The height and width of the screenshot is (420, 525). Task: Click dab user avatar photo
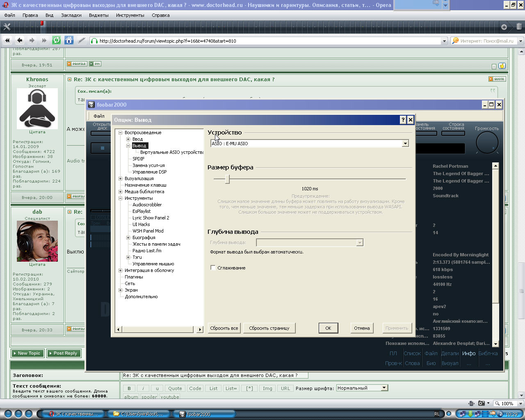point(37,241)
